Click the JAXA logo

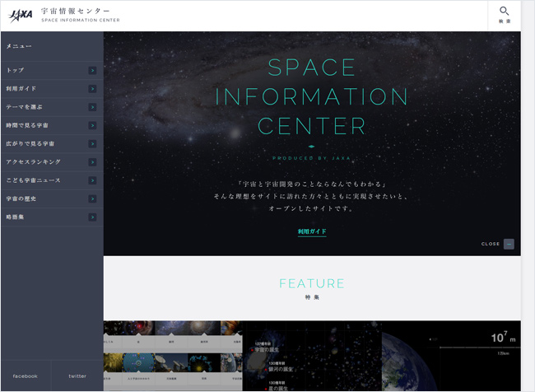click(21, 16)
